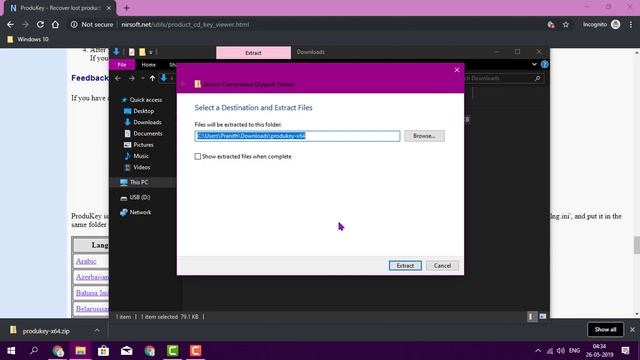Click the New folder icon in Explorer's title bar
This screenshot has height=360, width=640.
tap(142, 52)
